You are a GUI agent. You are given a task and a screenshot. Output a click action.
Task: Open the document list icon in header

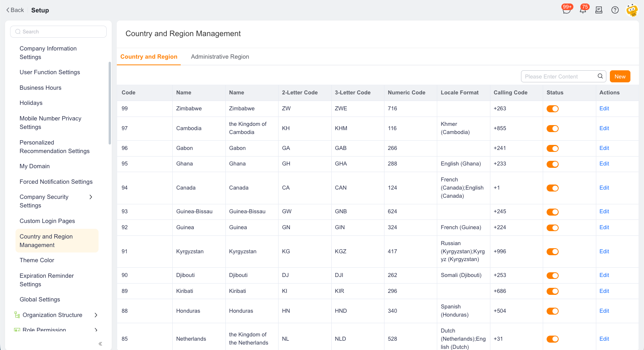point(599,10)
